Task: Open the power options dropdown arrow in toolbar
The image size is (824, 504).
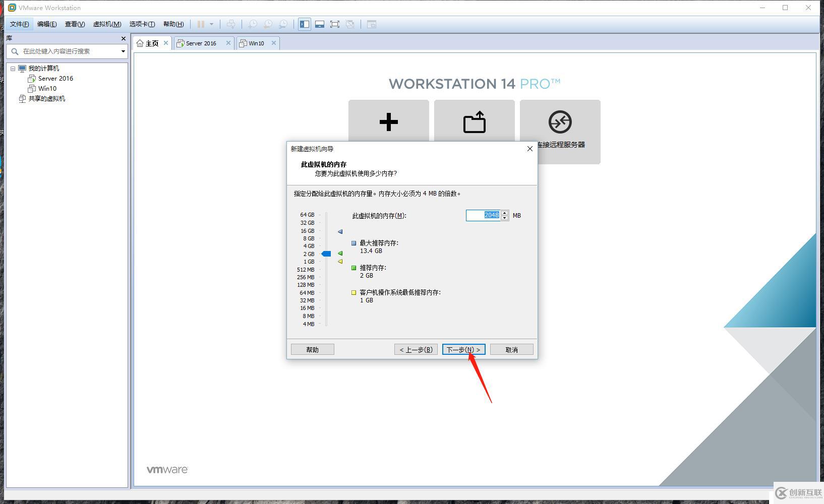Action: click(x=211, y=24)
